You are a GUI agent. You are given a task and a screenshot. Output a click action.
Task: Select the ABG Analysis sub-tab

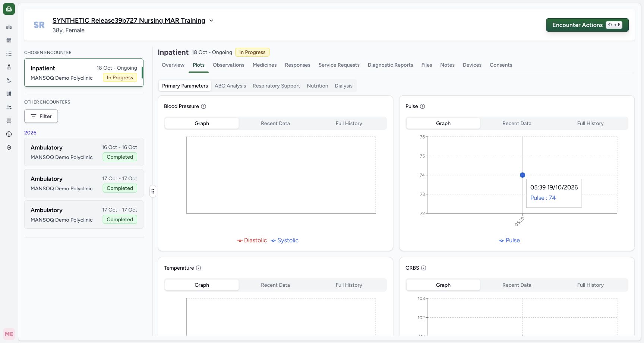tap(230, 86)
